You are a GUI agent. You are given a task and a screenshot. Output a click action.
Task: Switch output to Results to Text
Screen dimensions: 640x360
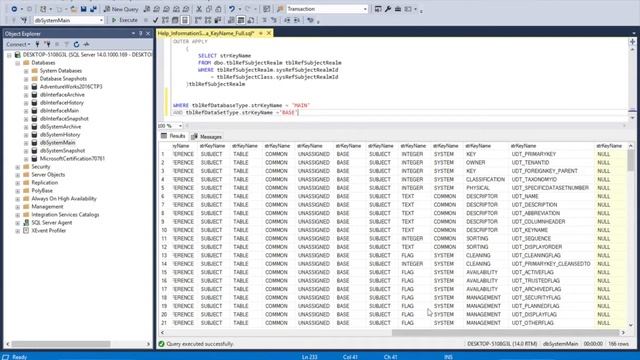[231, 20]
